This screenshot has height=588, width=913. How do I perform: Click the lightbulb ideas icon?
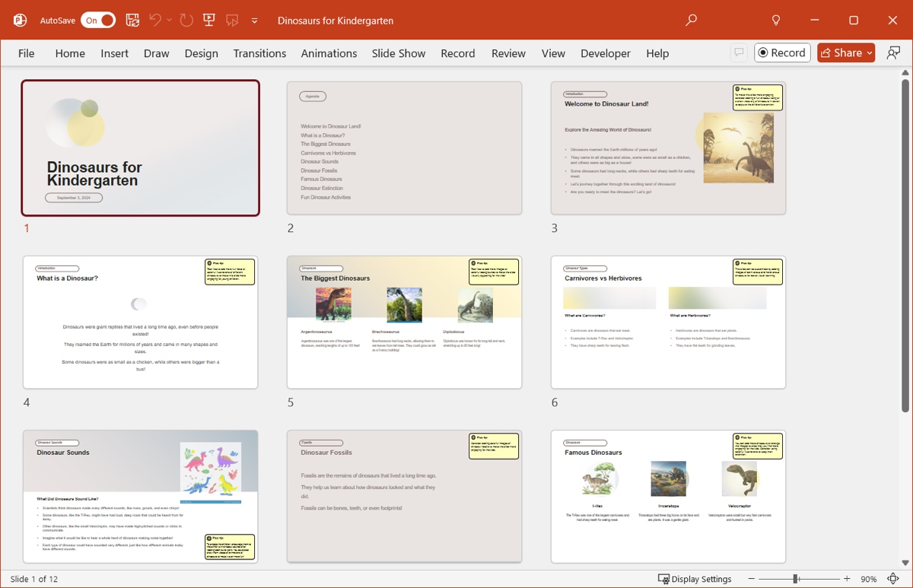point(776,21)
